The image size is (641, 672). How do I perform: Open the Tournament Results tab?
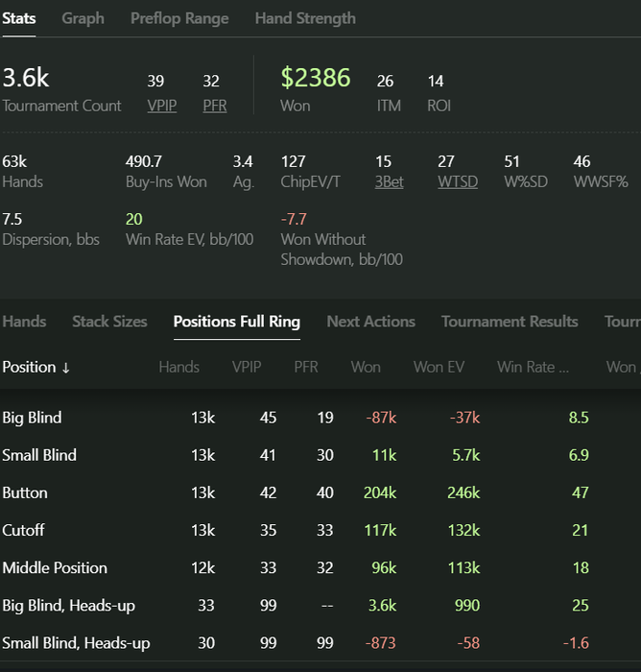pos(510,322)
